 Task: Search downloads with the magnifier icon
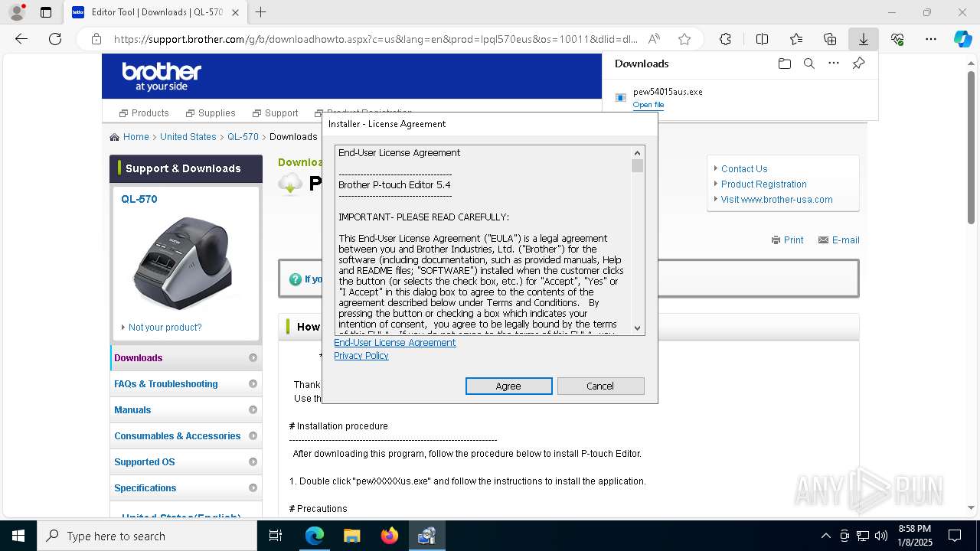[808, 64]
